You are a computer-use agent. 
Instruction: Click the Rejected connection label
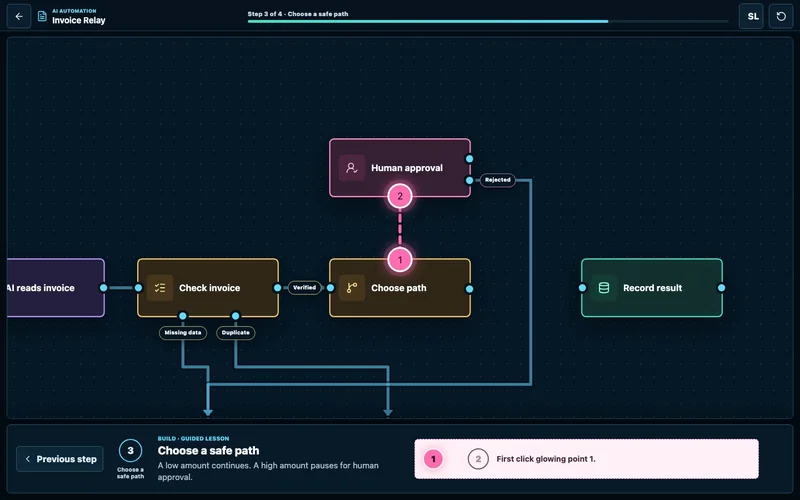pos(497,180)
